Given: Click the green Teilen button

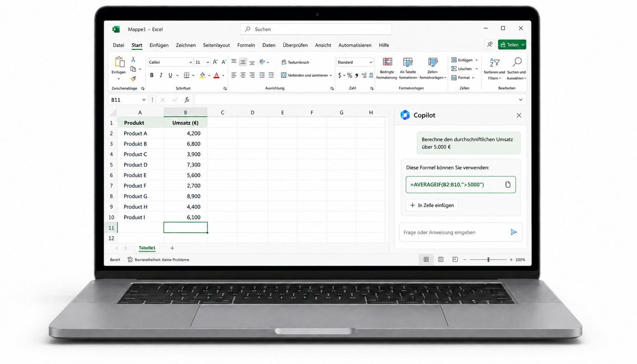Looking at the screenshot, I should coord(512,45).
